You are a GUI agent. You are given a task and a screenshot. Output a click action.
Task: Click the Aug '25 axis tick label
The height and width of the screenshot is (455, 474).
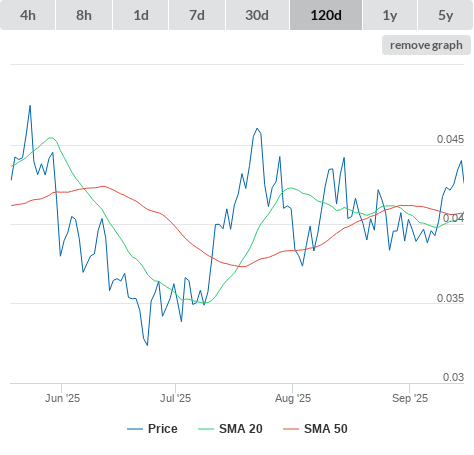(x=293, y=398)
